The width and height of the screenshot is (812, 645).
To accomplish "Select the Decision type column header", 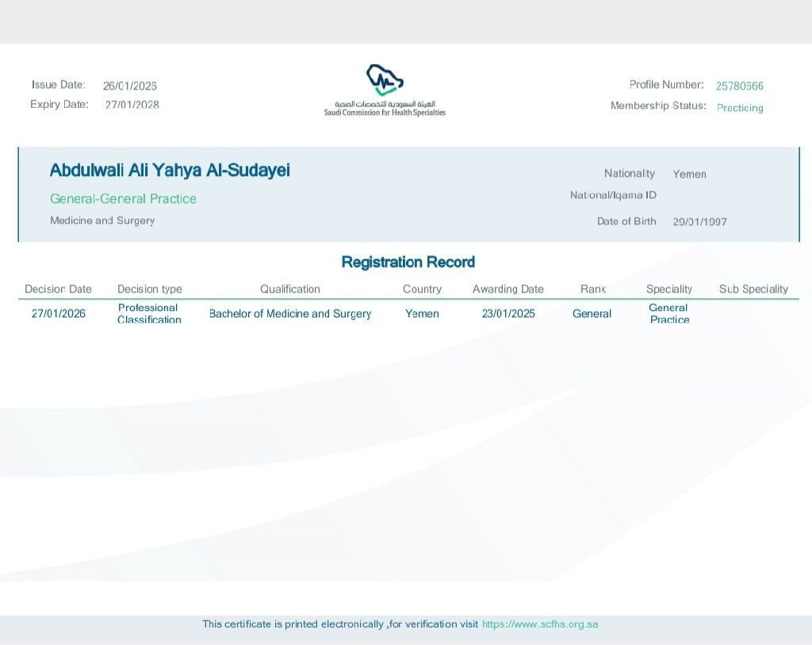I will coord(149,290).
